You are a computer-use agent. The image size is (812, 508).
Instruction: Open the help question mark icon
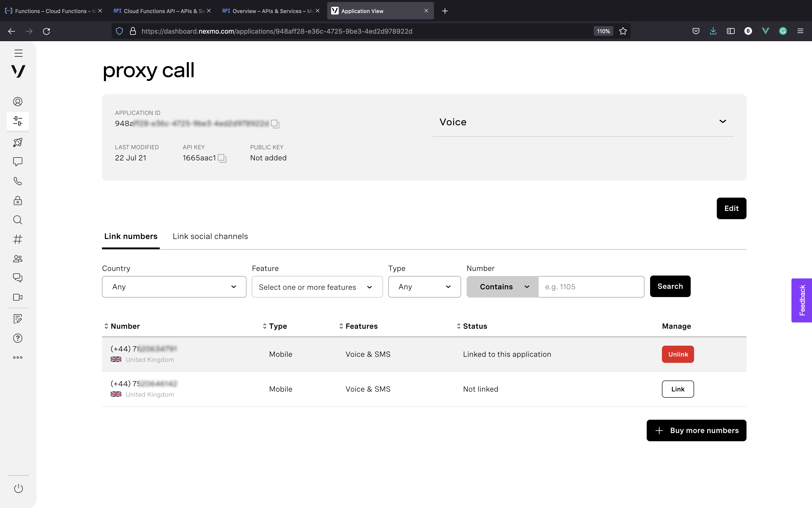click(x=18, y=338)
